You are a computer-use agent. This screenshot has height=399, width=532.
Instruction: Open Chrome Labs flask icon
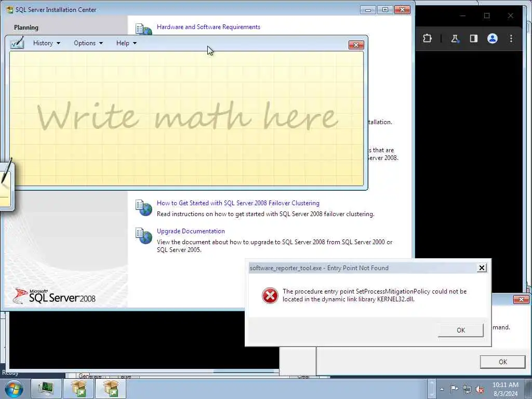pyautogui.click(x=455, y=38)
